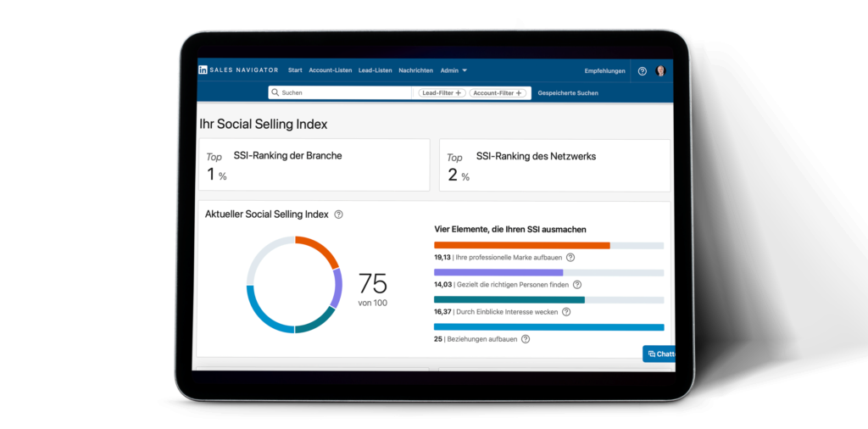Click the score value 75

point(373,283)
